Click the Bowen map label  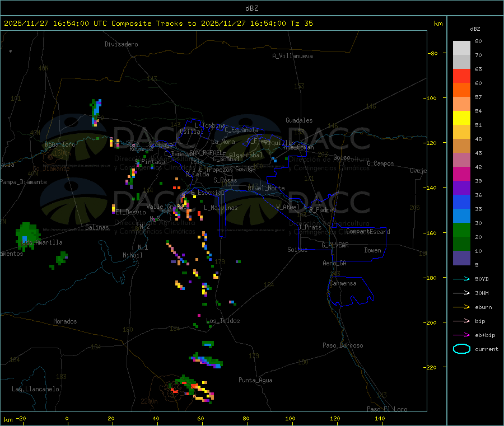click(372, 250)
